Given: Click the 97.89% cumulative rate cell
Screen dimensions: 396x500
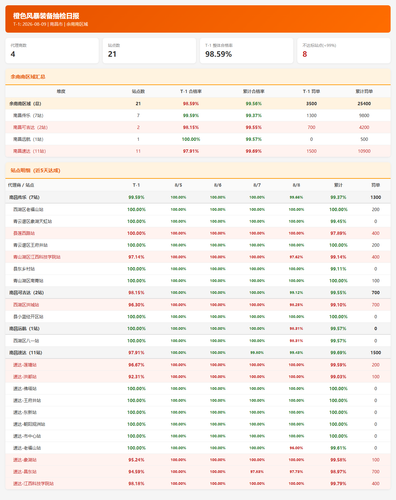Looking at the screenshot, I should (338, 233).
